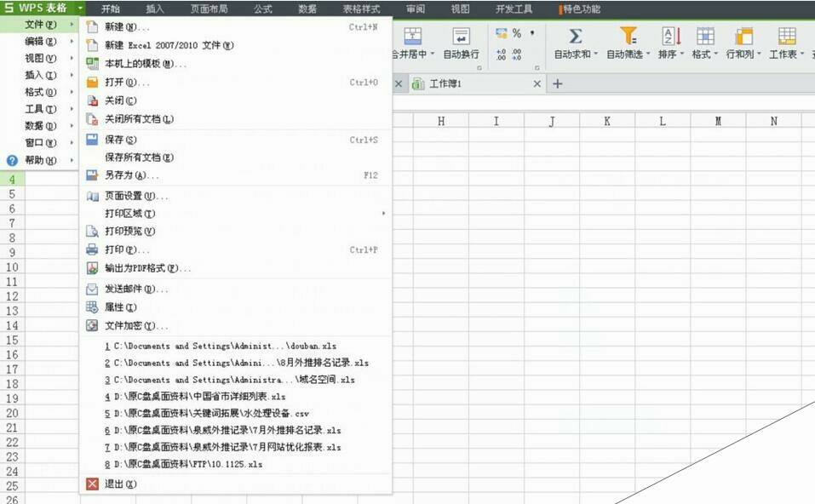Switch to the Formulas (公式) ribbon tab
The image size is (815, 504).
[263, 9]
